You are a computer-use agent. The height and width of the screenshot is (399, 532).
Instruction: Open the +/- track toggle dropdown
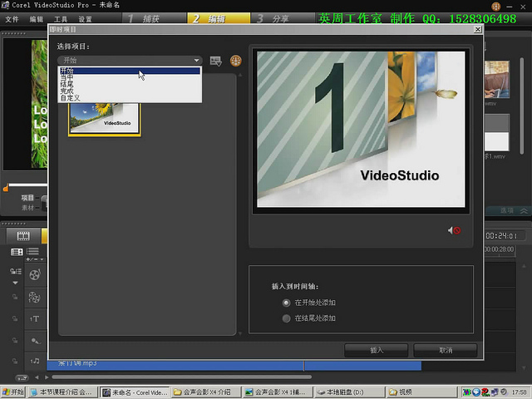tap(35, 259)
